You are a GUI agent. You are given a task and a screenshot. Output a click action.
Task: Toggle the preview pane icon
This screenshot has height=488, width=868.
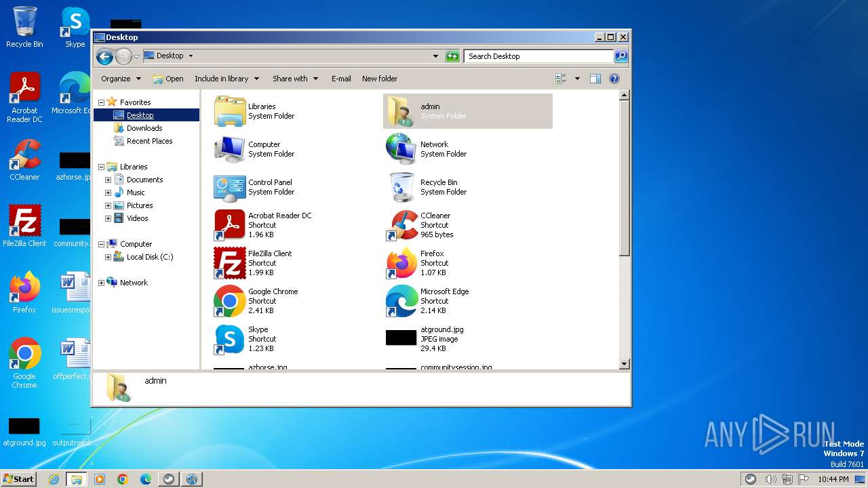point(595,79)
